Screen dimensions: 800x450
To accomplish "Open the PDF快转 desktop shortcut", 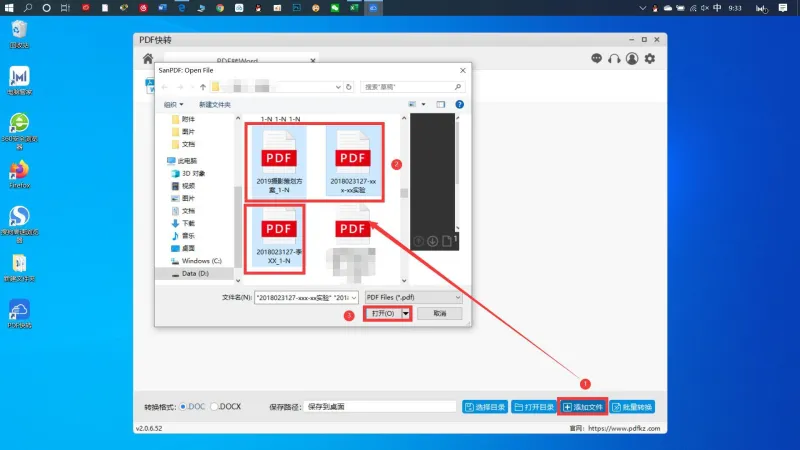I will point(19,313).
